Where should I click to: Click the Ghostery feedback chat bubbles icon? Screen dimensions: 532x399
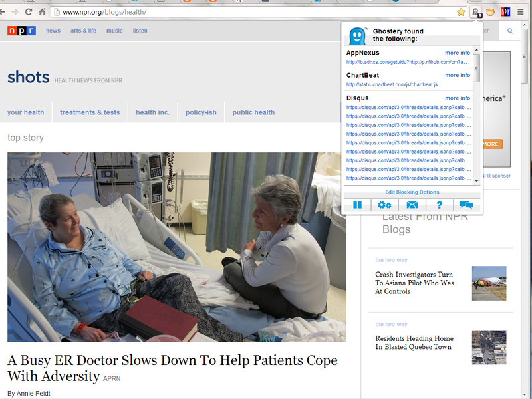(466, 205)
